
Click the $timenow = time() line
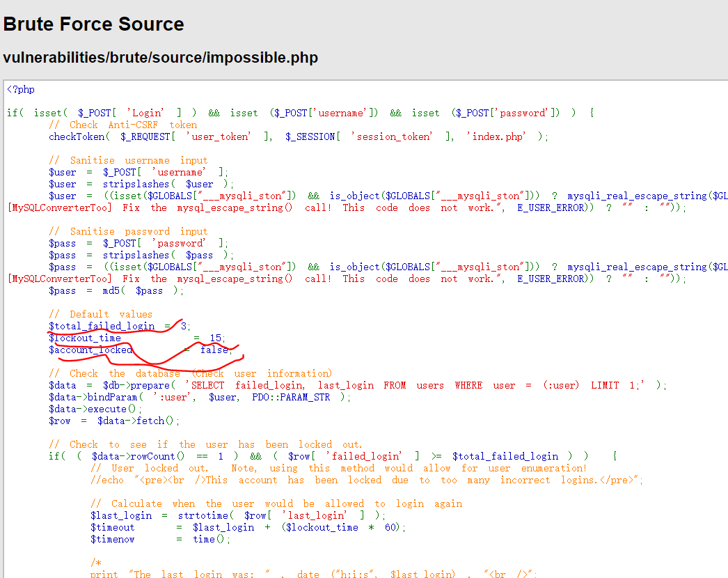tap(161, 540)
